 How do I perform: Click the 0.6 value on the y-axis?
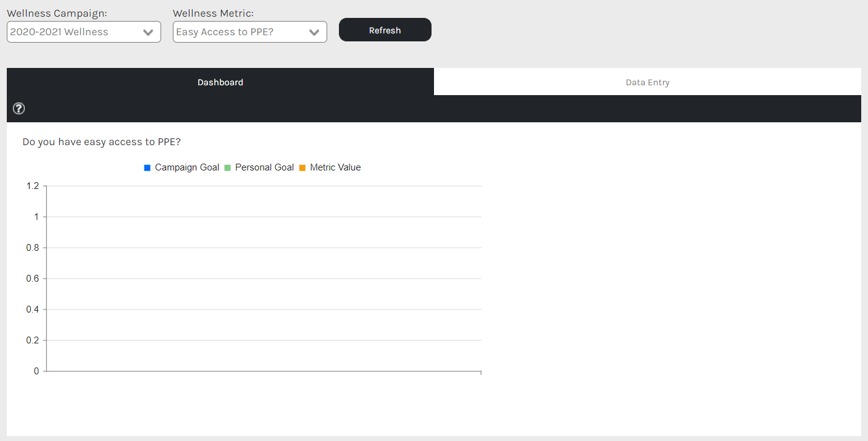coord(33,279)
